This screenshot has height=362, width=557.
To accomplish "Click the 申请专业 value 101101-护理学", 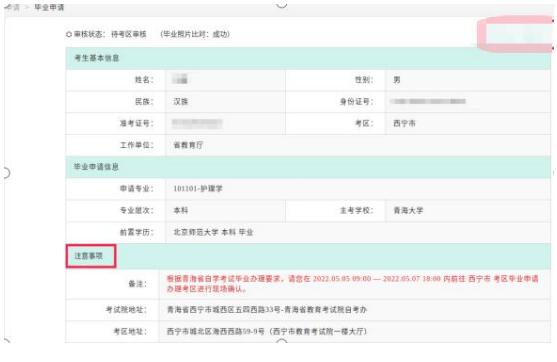I will 198,189.
